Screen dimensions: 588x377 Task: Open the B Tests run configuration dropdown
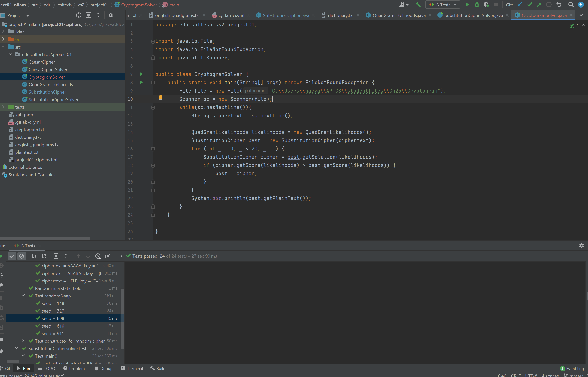point(443,5)
